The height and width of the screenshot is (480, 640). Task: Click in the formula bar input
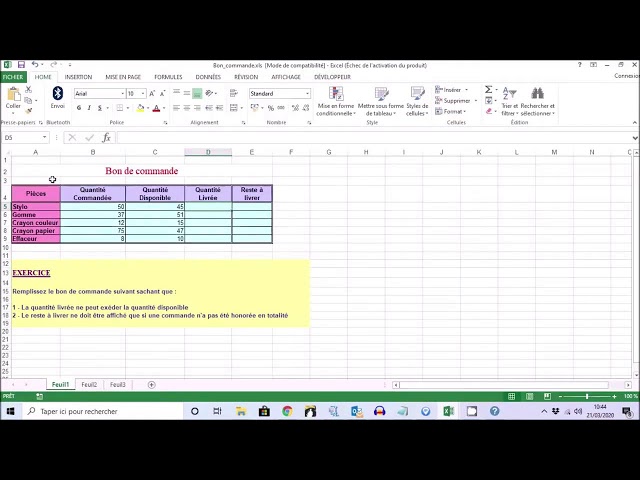point(373,138)
